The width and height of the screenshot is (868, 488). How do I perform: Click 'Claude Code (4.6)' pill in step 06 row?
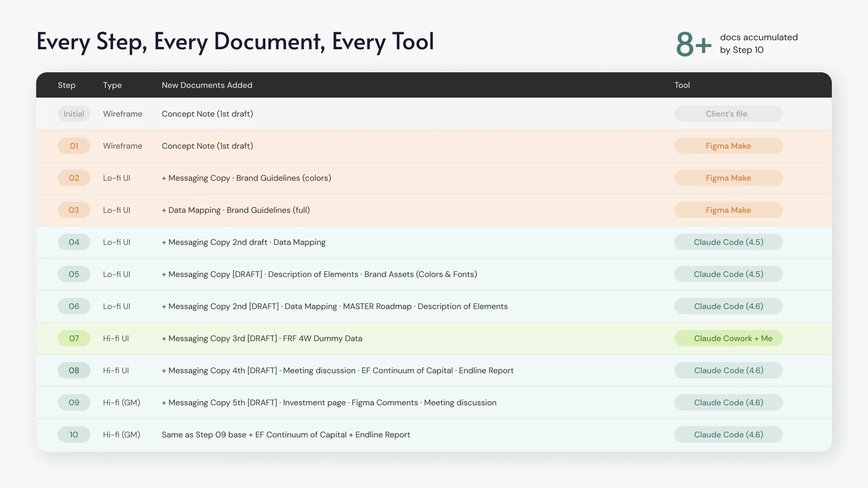[729, 306]
